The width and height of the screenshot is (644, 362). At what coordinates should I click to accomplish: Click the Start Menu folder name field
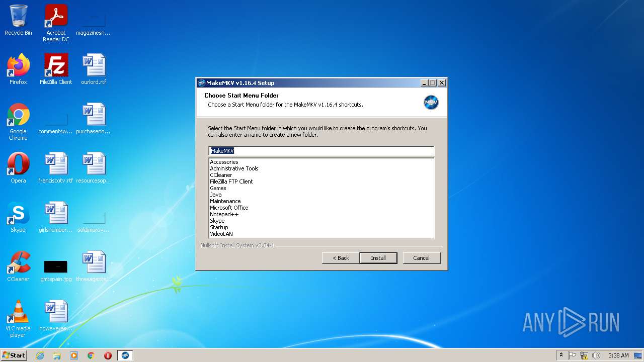coord(321,151)
